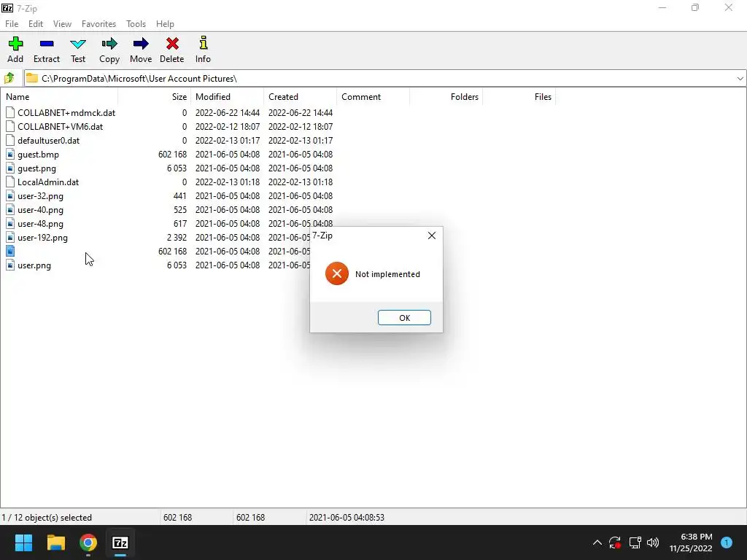Open Chrome from the taskbar
Screen dimensions: 747x560
click(x=88, y=542)
